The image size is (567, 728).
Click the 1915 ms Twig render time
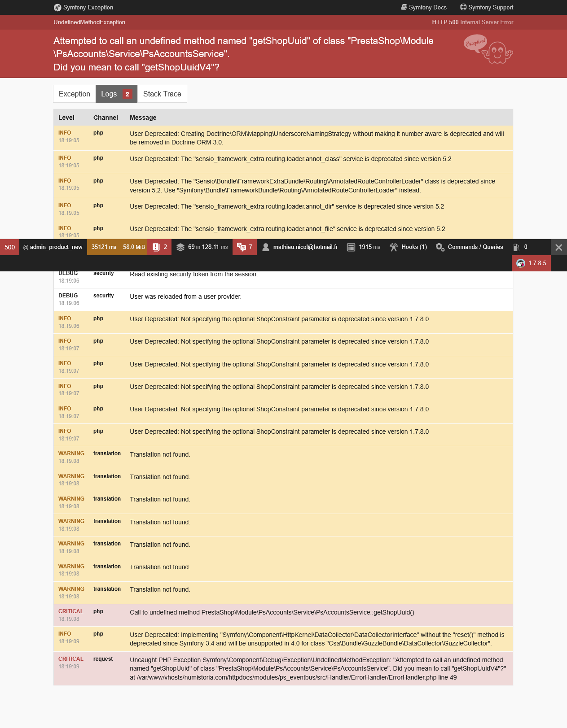[x=369, y=247]
